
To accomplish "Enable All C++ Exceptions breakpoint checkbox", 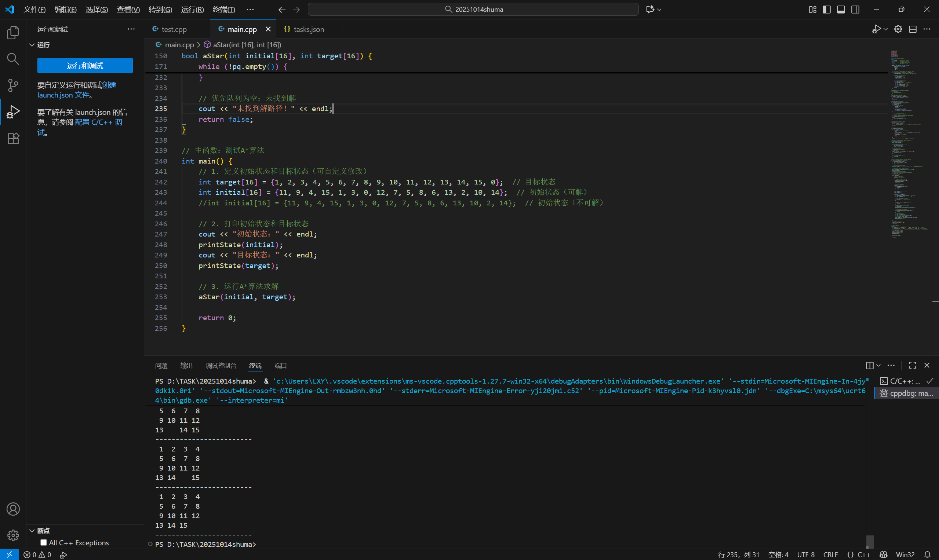I will pyautogui.click(x=44, y=543).
